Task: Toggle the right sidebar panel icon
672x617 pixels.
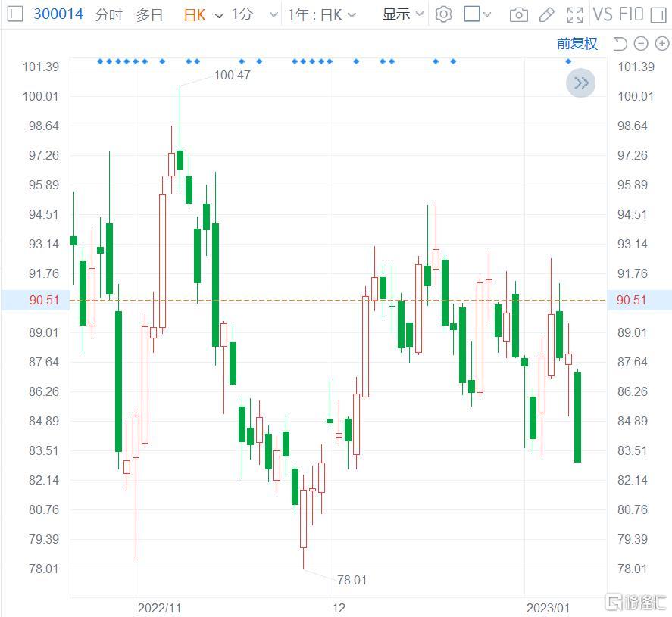Action: (658, 15)
